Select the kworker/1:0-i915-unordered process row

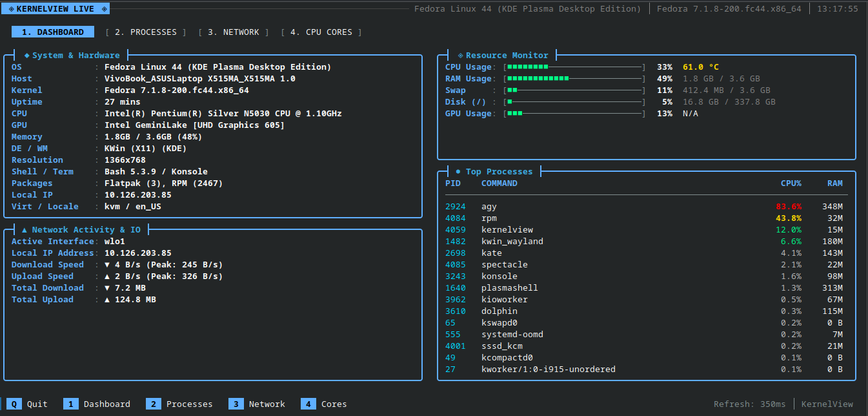click(644, 369)
